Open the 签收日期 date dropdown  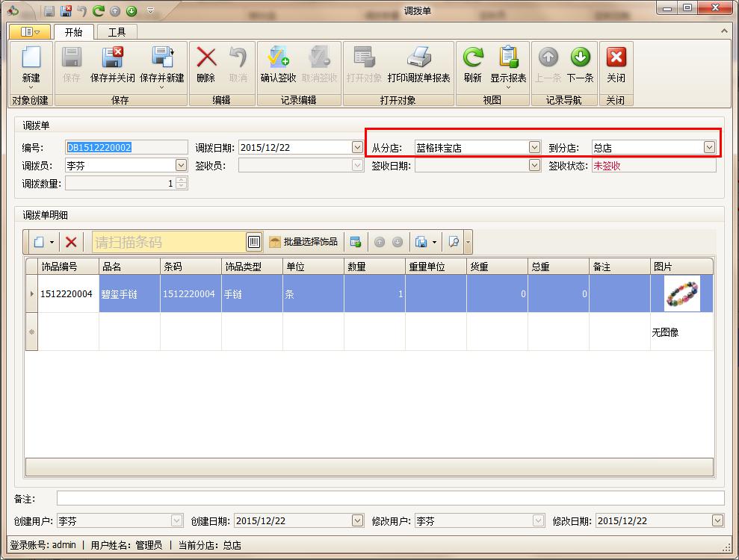(534, 165)
